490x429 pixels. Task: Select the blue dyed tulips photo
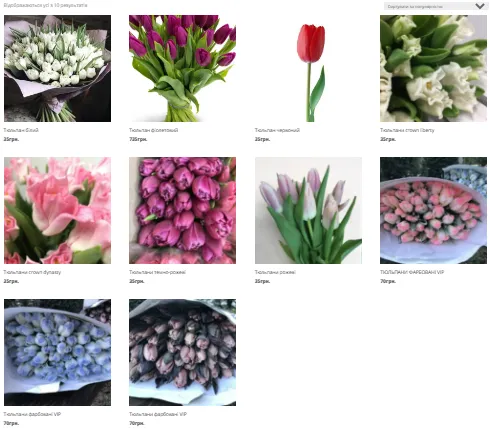[57, 352]
